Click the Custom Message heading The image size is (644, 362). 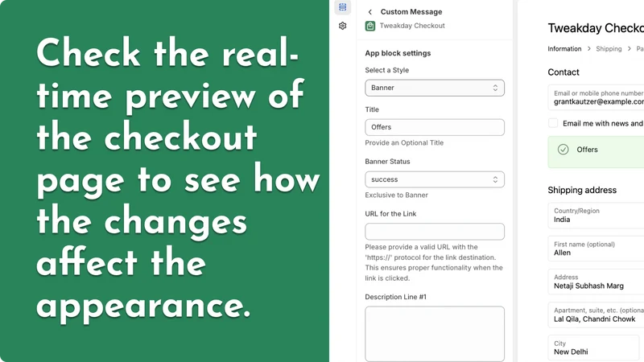pyautogui.click(x=411, y=12)
